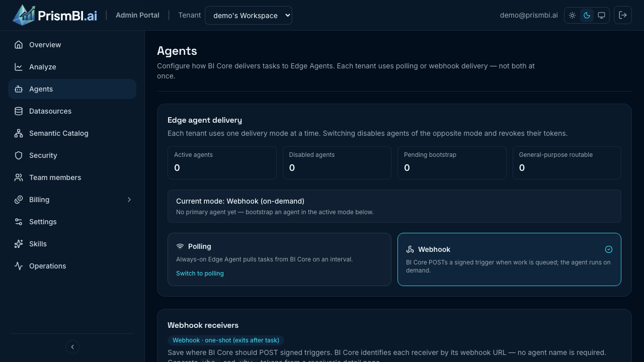Open the Tenant workspace dropdown
Viewport: 644px width, 362px height.
(249, 15)
